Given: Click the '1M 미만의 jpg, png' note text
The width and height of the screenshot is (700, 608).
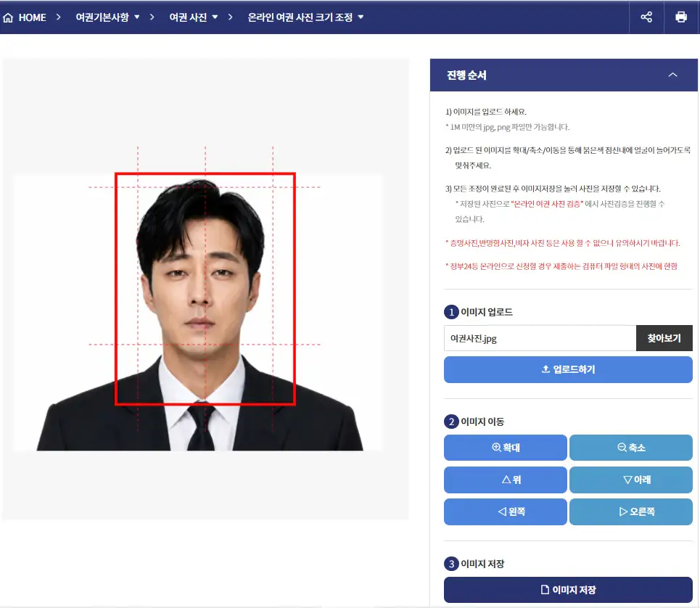Looking at the screenshot, I should point(509,127).
